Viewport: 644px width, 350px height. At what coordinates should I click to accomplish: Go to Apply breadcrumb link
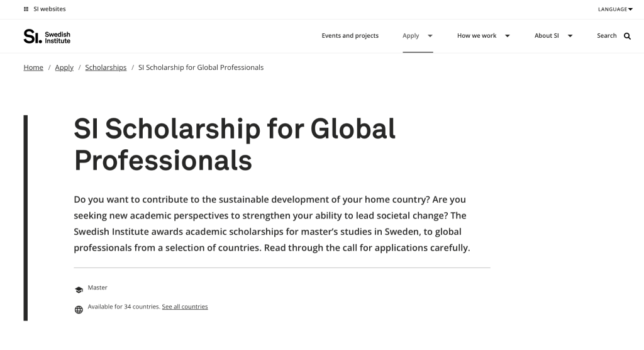64,67
